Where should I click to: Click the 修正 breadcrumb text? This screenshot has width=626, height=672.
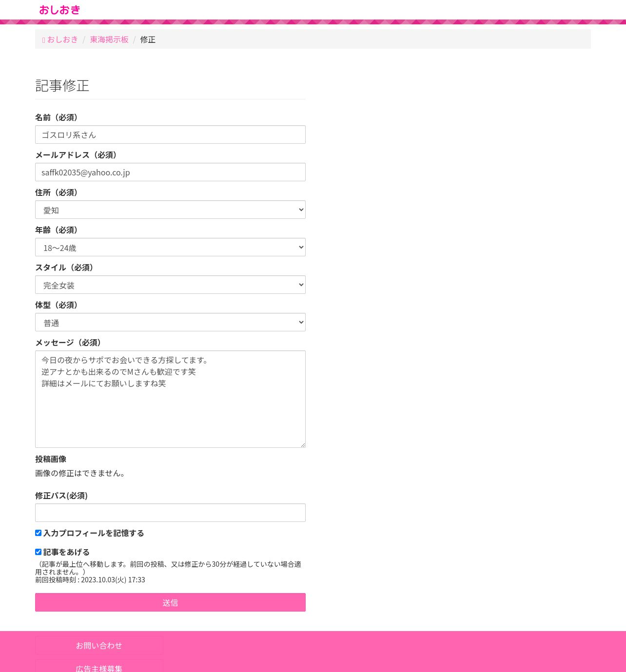[x=148, y=39]
